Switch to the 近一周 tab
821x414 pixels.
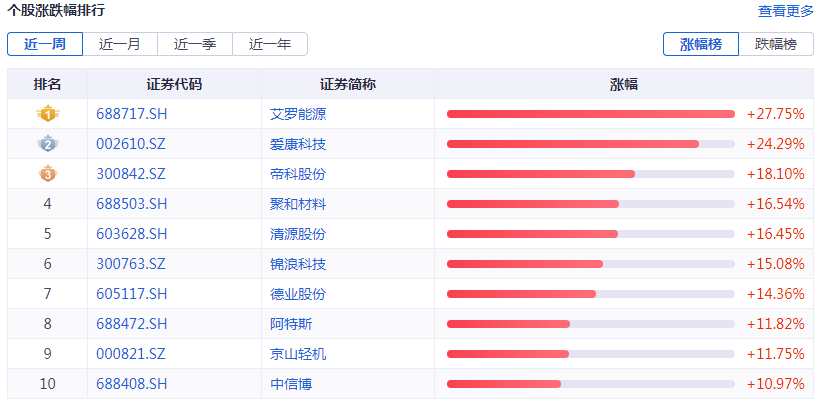[x=45, y=44]
